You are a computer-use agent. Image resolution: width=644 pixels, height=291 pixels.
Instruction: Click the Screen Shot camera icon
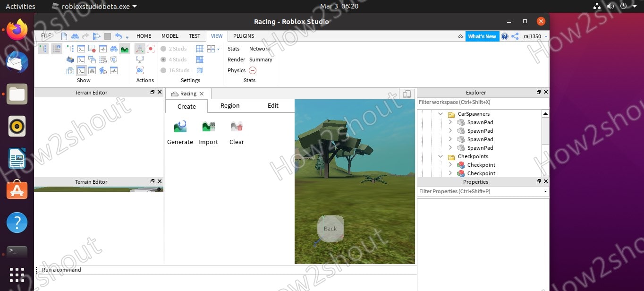coord(140,70)
